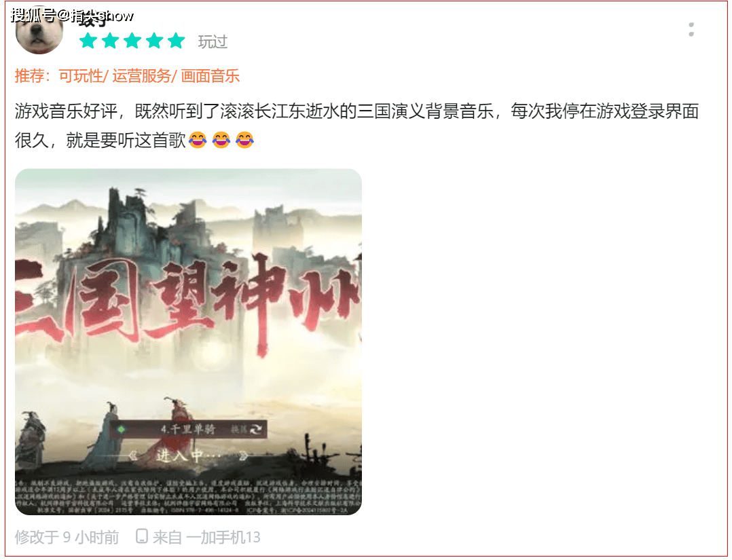Screen dimensions: 732x560
Task: Open the 4.千里单骑 server selector
Action: (189, 429)
